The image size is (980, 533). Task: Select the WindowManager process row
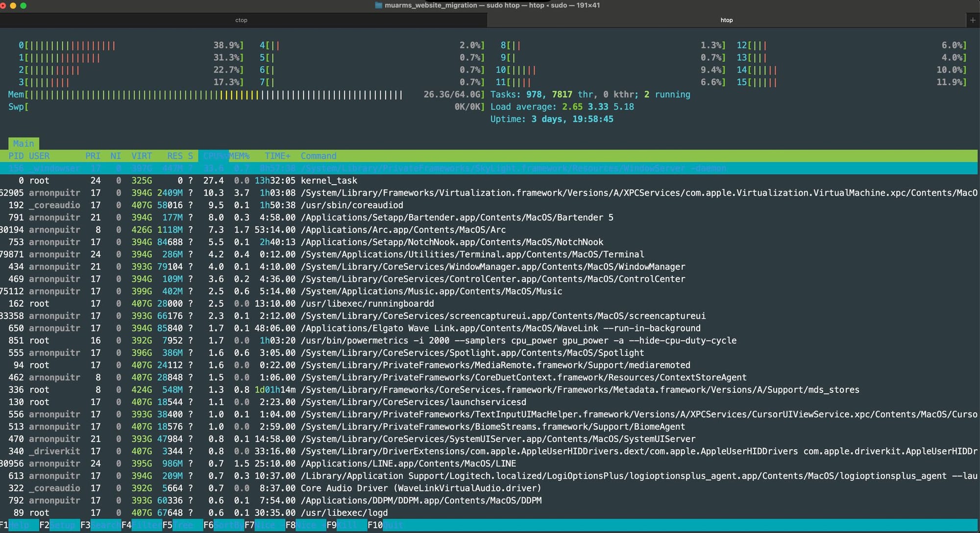(489, 266)
